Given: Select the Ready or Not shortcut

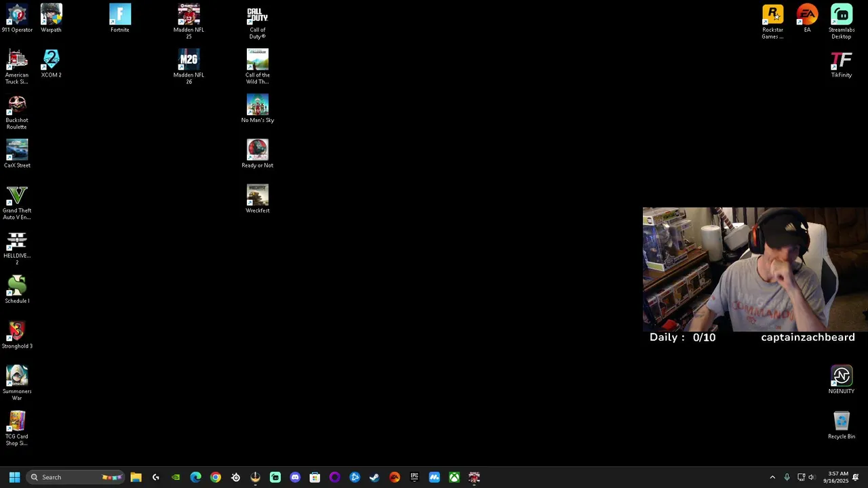Looking at the screenshot, I should pyautogui.click(x=258, y=154).
